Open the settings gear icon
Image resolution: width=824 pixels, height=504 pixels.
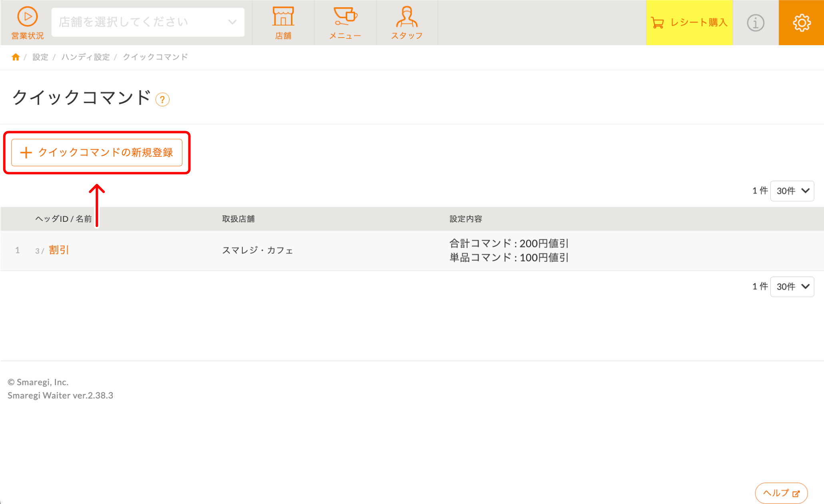(801, 23)
